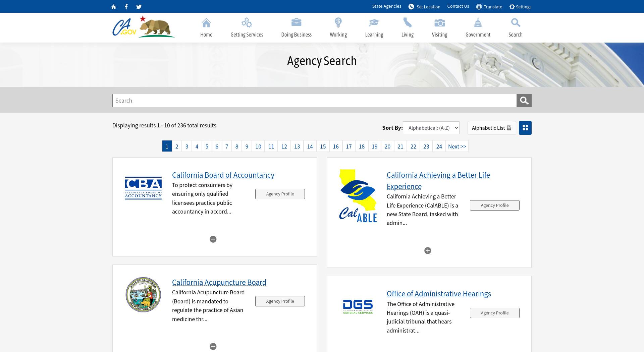Click the Set Location compass icon
The height and width of the screenshot is (352, 644).
pyautogui.click(x=411, y=7)
